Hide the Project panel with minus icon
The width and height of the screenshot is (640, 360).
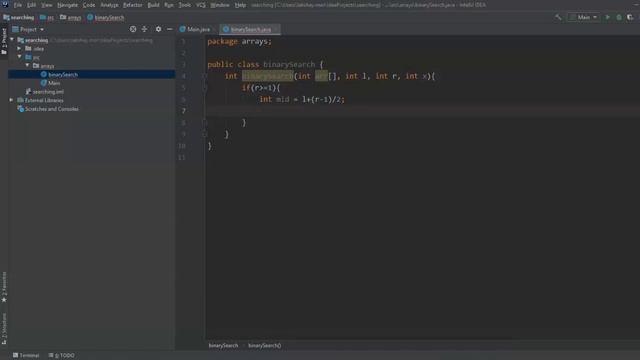[169, 29]
